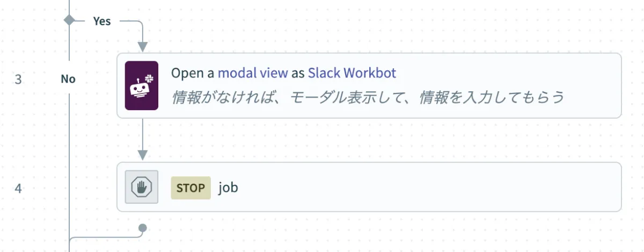Select the diamond condition node
This screenshot has width=644, height=252.
pos(69,20)
